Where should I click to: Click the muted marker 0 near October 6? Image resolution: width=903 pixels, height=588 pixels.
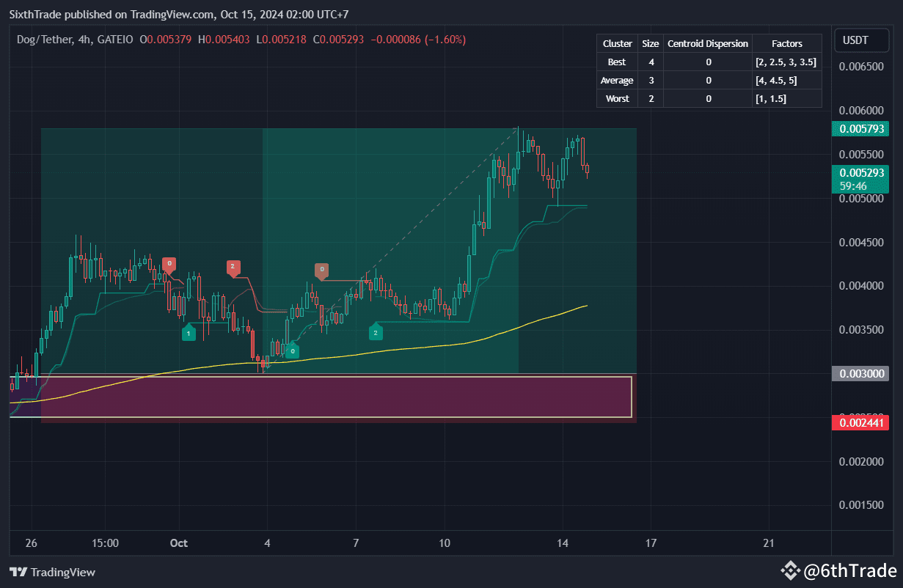(x=321, y=270)
